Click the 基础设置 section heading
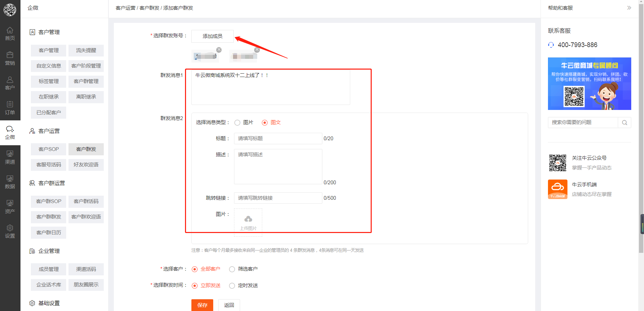The image size is (644, 311). click(x=49, y=303)
